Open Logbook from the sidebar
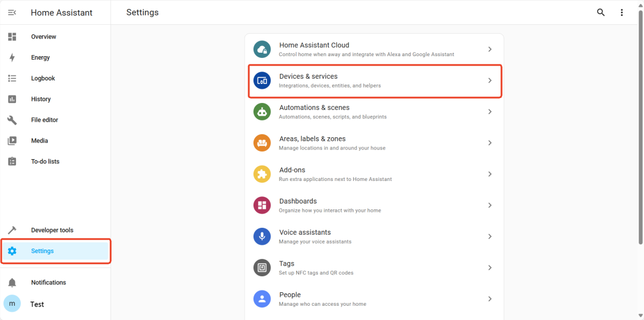644x320 pixels. point(56,78)
